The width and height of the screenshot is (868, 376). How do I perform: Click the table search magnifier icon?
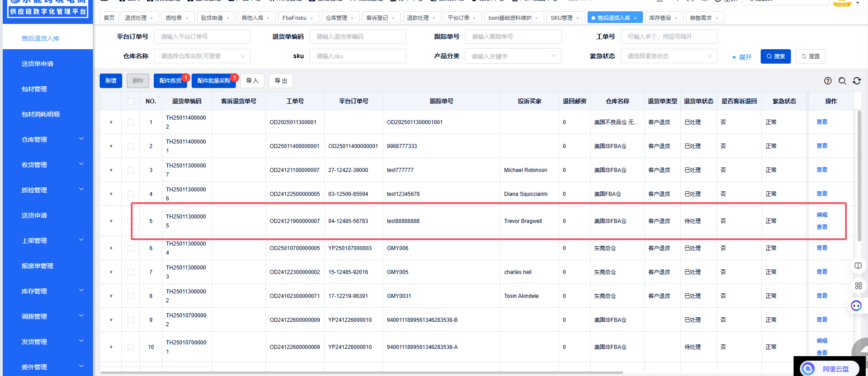pyautogui.click(x=842, y=81)
